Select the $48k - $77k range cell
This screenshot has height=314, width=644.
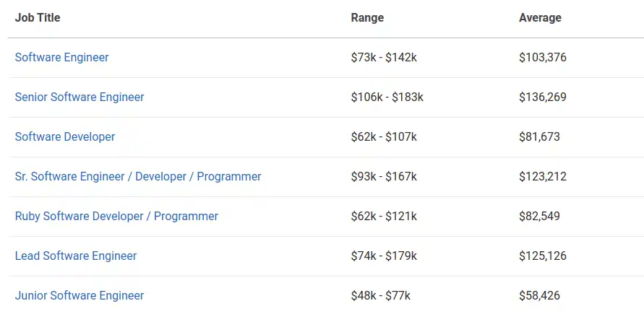[x=381, y=295]
